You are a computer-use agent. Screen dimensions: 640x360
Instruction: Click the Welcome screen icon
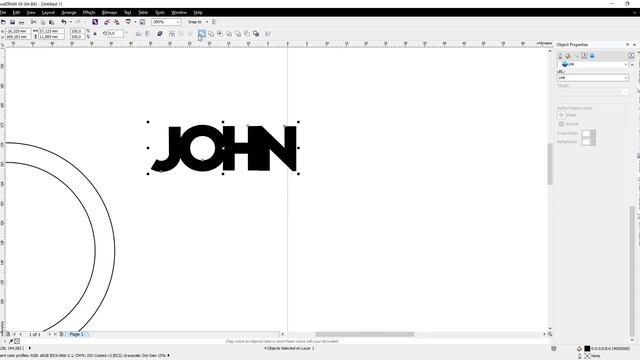142,22
